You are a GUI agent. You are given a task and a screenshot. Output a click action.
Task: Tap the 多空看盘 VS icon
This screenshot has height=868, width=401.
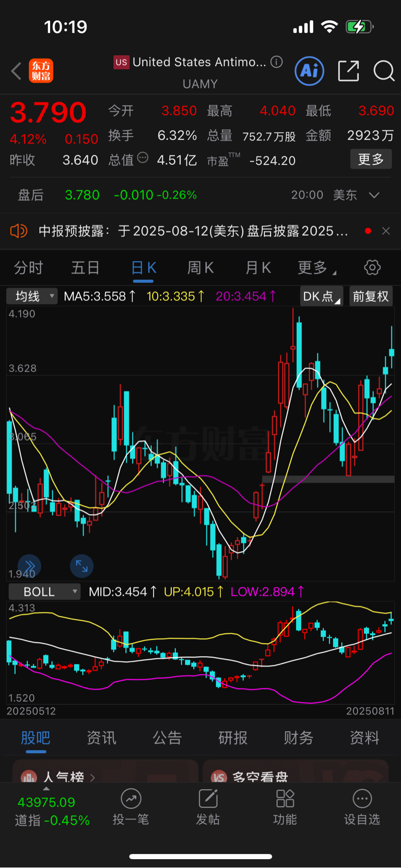click(219, 777)
